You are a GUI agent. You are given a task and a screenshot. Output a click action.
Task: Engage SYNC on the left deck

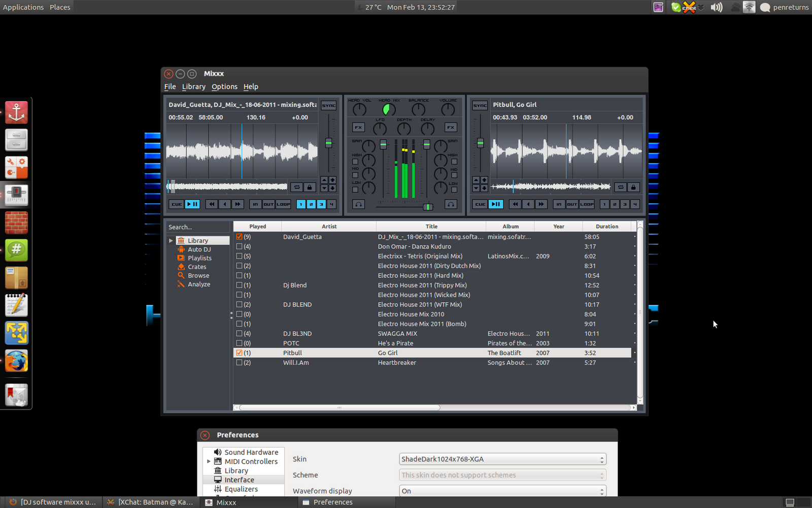tap(328, 105)
